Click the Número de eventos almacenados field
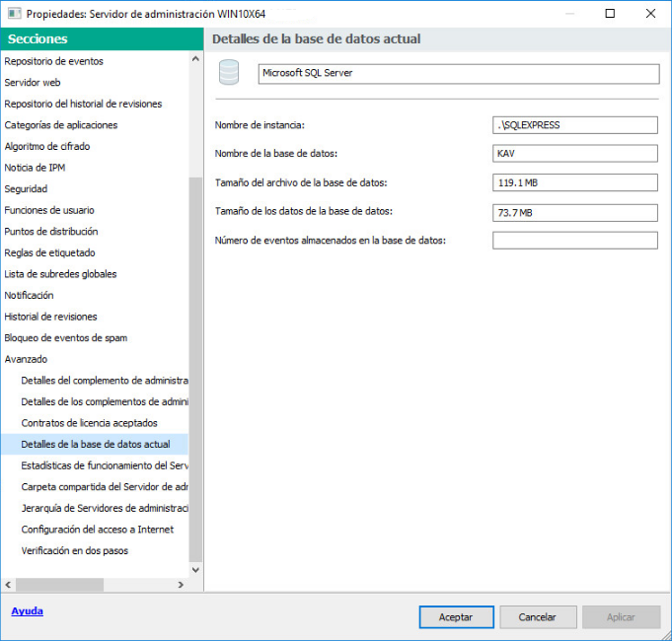 [574, 241]
